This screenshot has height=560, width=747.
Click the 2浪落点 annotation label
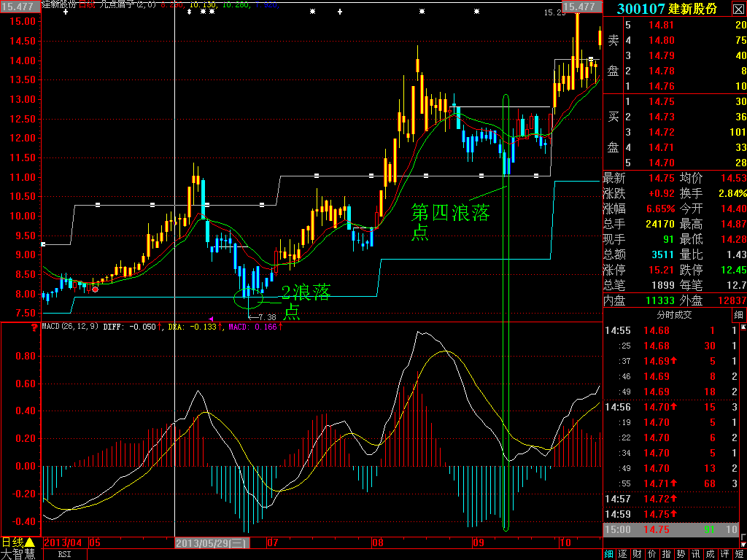point(306,302)
